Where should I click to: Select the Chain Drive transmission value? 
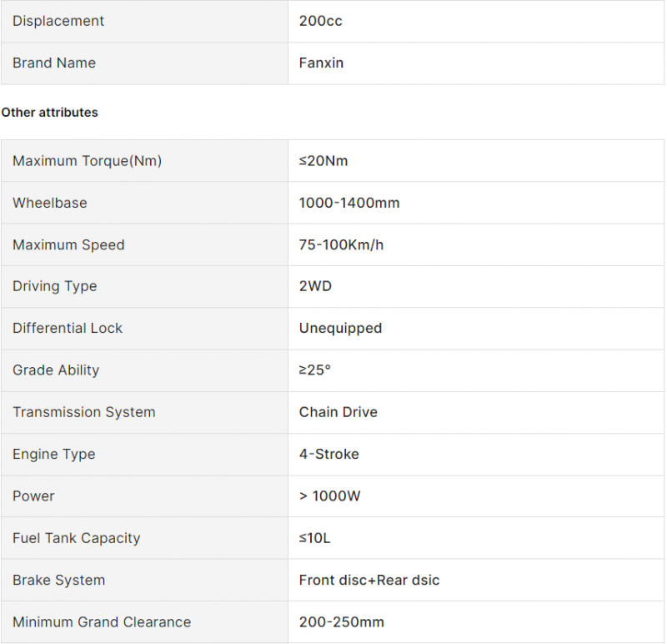[x=339, y=412]
